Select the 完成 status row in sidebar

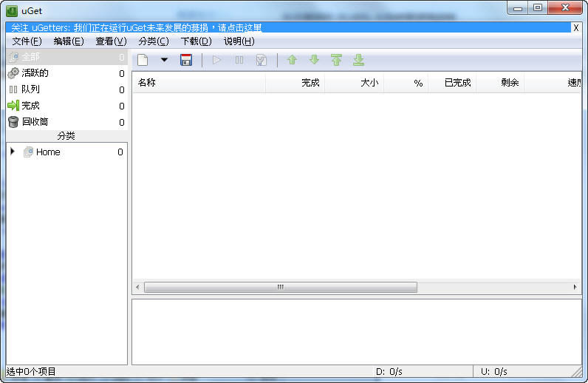(x=66, y=106)
